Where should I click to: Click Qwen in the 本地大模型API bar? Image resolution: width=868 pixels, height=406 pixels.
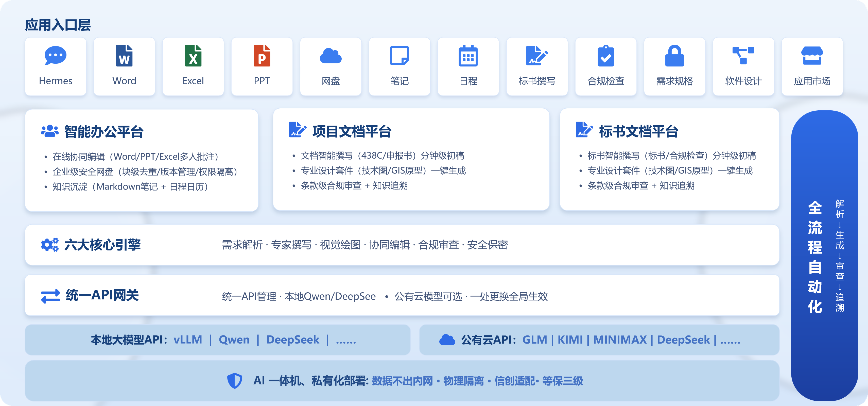(234, 340)
